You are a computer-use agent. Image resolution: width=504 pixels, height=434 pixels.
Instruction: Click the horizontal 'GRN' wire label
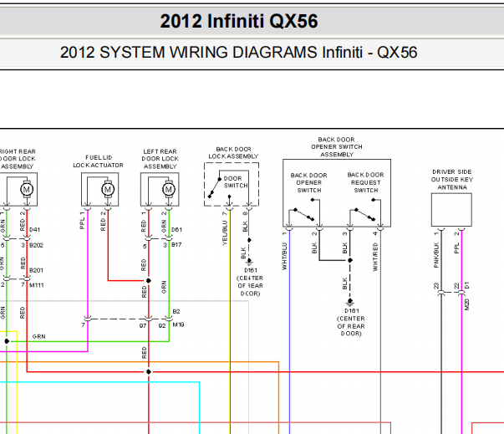(x=39, y=336)
